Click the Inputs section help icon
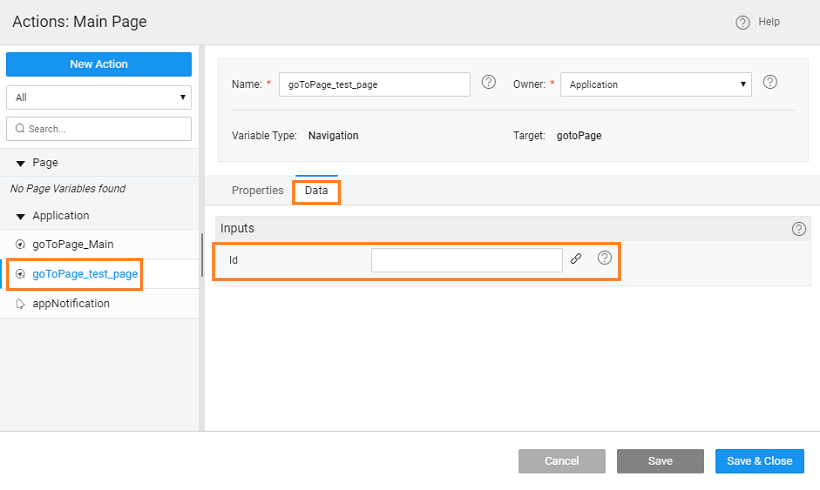Screen dimensions: 820x490 (798, 229)
